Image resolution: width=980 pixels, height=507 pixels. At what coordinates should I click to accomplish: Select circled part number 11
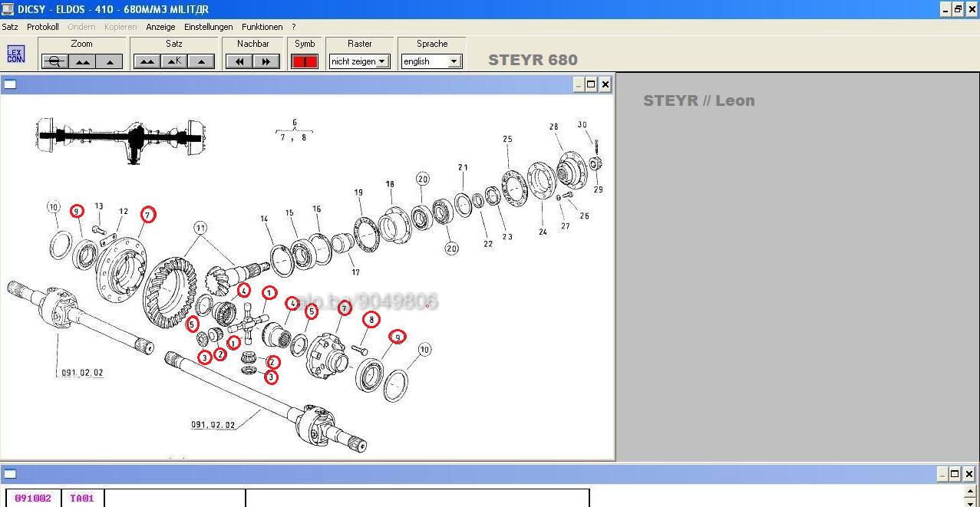(200, 228)
